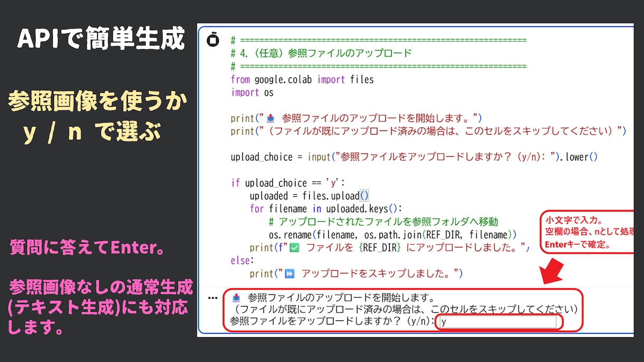Click the line "if upload_choice == 'y':"
644x362 pixels.
tap(288, 183)
